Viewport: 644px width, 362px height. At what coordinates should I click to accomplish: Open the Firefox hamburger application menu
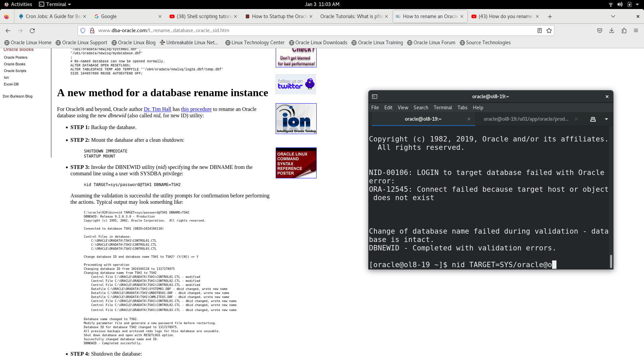636,31
